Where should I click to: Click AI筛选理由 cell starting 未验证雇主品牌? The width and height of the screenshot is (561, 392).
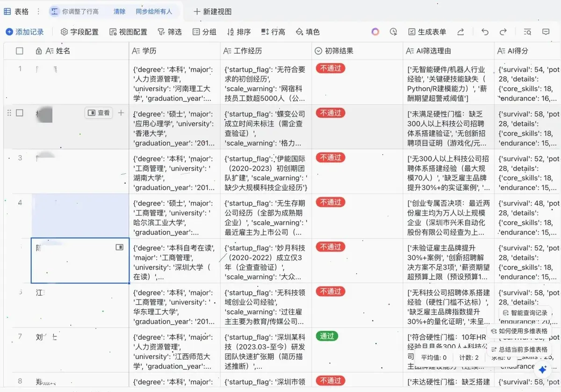[x=449, y=261]
